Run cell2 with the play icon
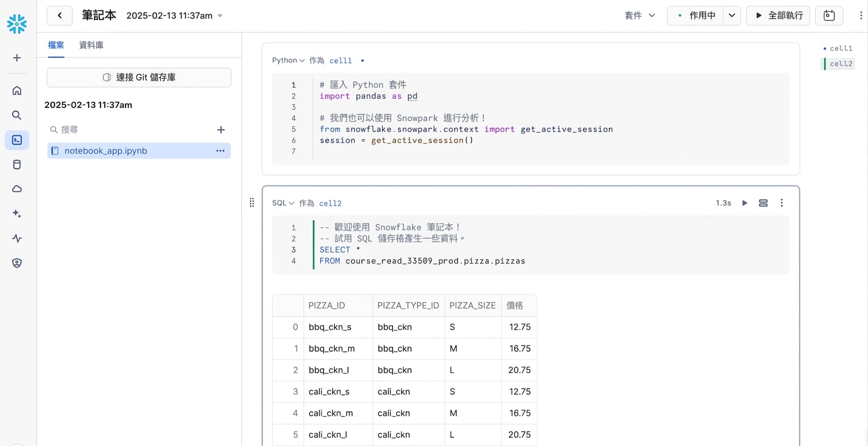The width and height of the screenshot is (868, 446). point(745,203)
